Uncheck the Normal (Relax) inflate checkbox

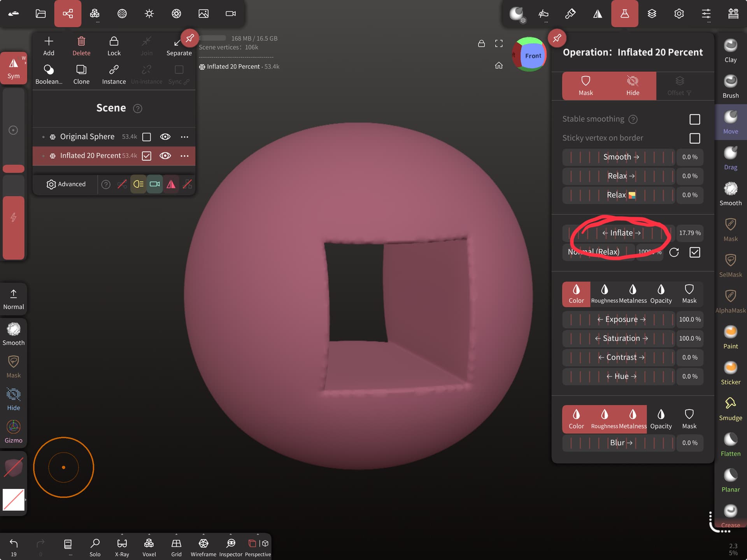[694, 252]
